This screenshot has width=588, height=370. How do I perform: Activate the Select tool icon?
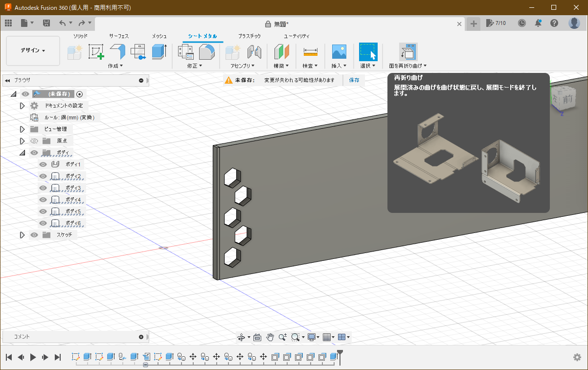368,52
